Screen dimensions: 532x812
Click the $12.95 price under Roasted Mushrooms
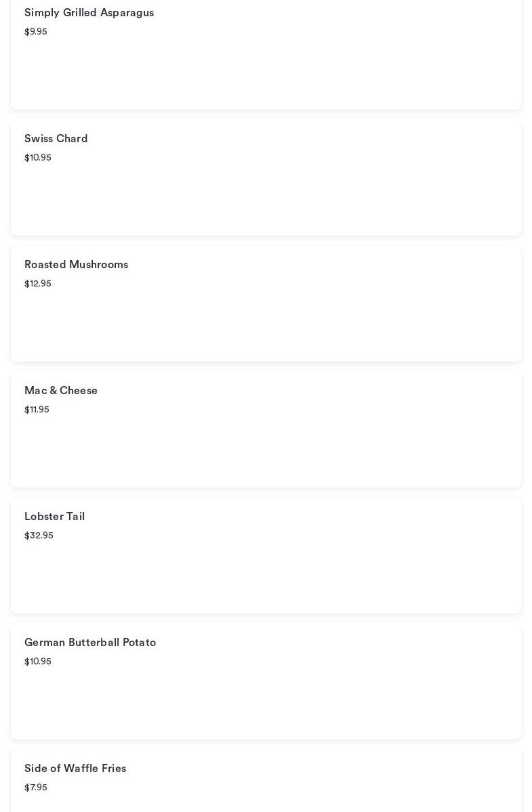38,284
